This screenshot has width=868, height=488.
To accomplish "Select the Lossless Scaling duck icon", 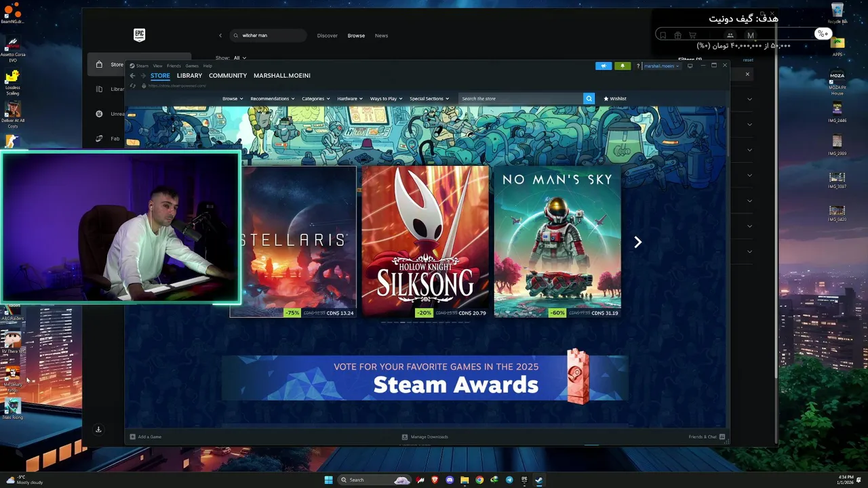I will coord(12,82).
